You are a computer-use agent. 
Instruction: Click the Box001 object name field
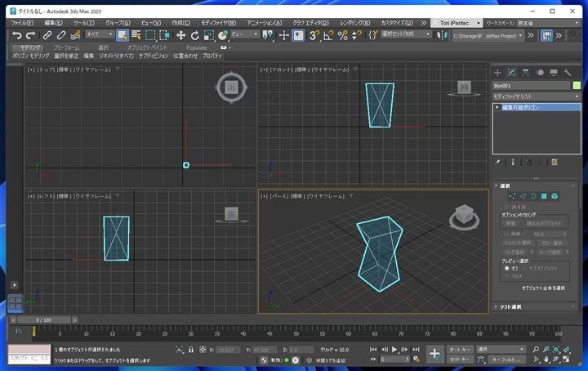[531, 86]
